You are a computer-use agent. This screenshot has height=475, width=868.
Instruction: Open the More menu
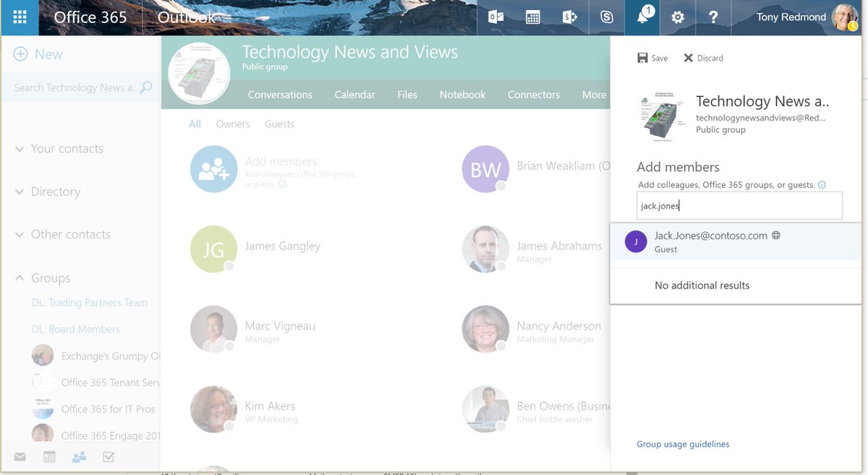point(594,95)
